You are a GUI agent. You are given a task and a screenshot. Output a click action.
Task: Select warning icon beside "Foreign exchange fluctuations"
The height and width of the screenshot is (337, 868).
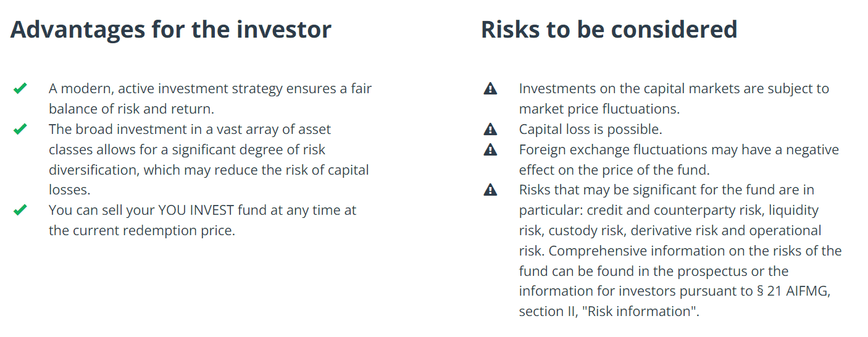[x=490, y=150]
